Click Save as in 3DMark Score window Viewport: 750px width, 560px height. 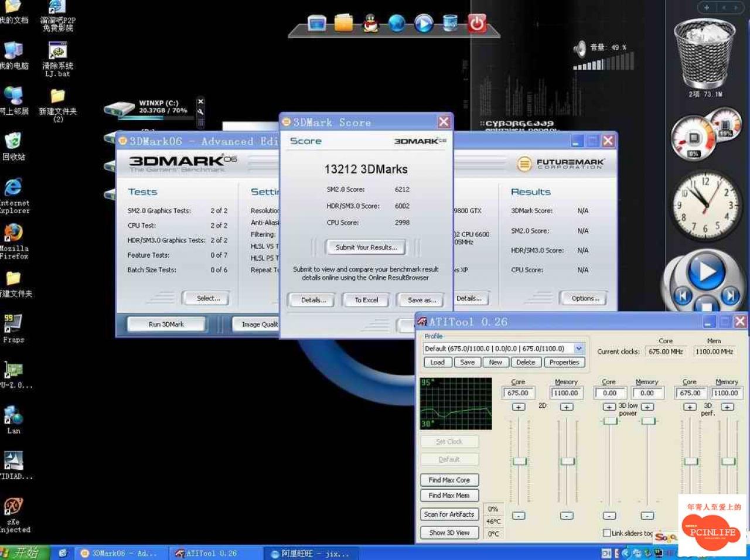click(422, 300)
